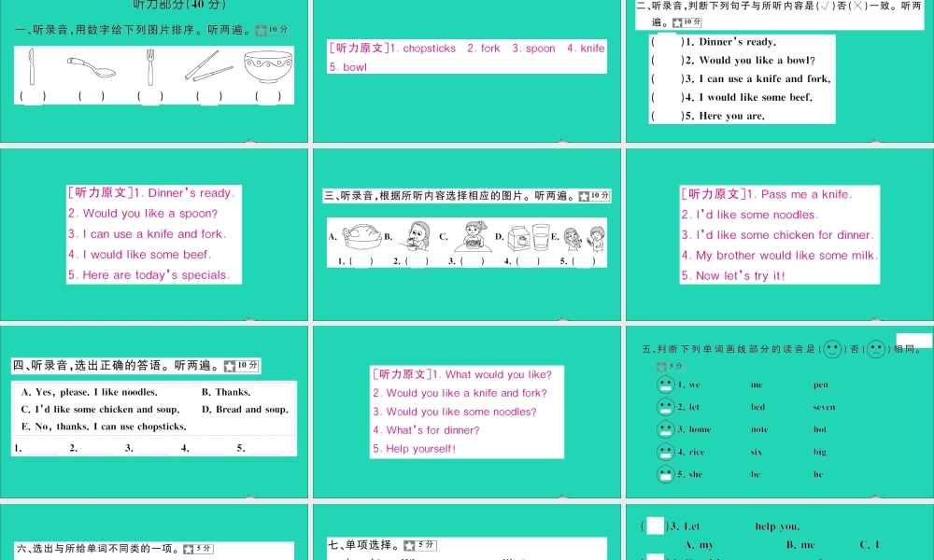The image size is (934, 560).
Task: Click the pink line '5. Here are today's specials.'
Action: click(x=149, y=275)
